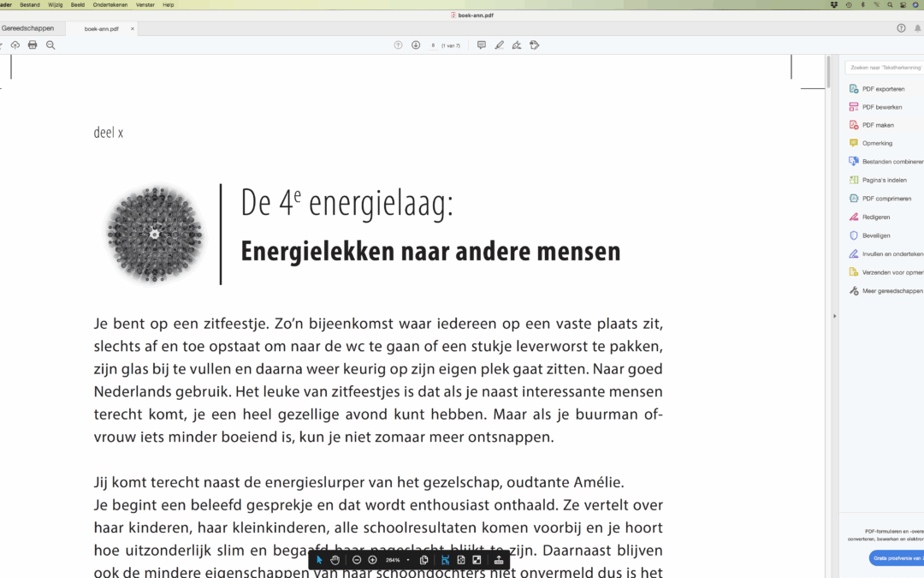Click Time Machine icon in menu bar

coord(849,5)
